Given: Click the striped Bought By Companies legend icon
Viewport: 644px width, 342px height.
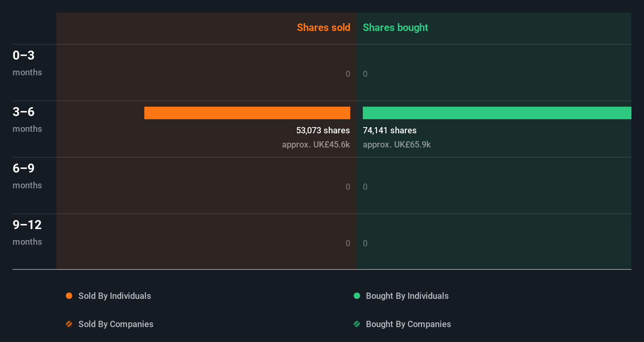Looking at the screenshot, I should 357,324.
